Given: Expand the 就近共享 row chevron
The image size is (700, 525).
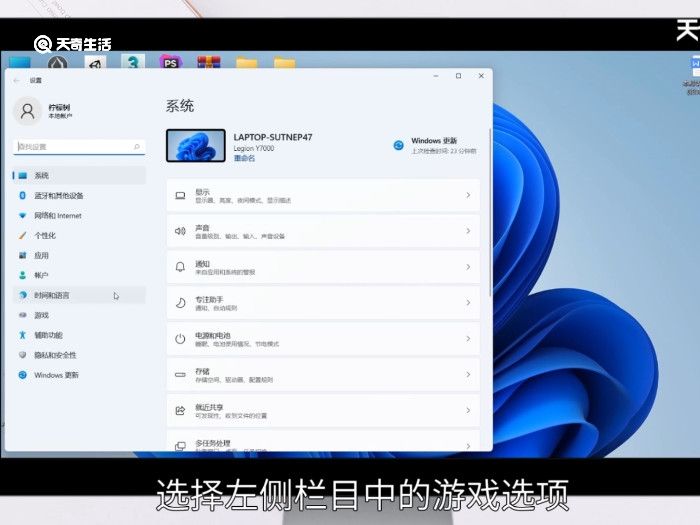Looking at the screenshot, I should tap(468, 410).
